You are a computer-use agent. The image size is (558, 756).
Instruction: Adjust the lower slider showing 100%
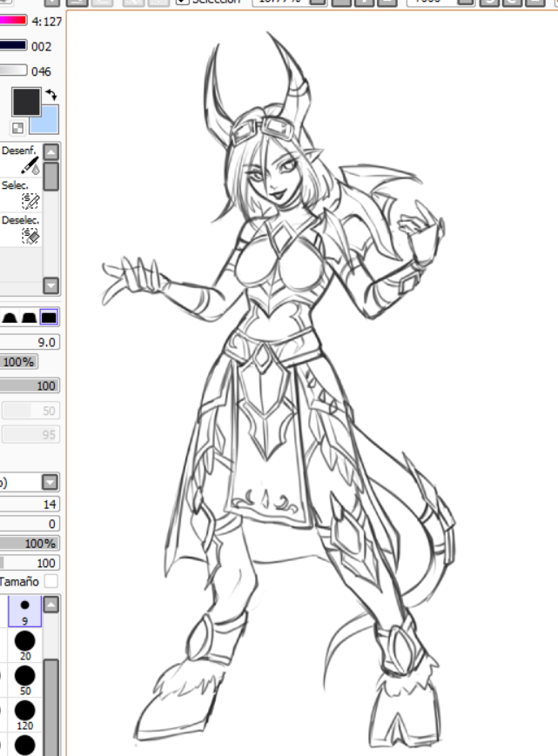30,544
